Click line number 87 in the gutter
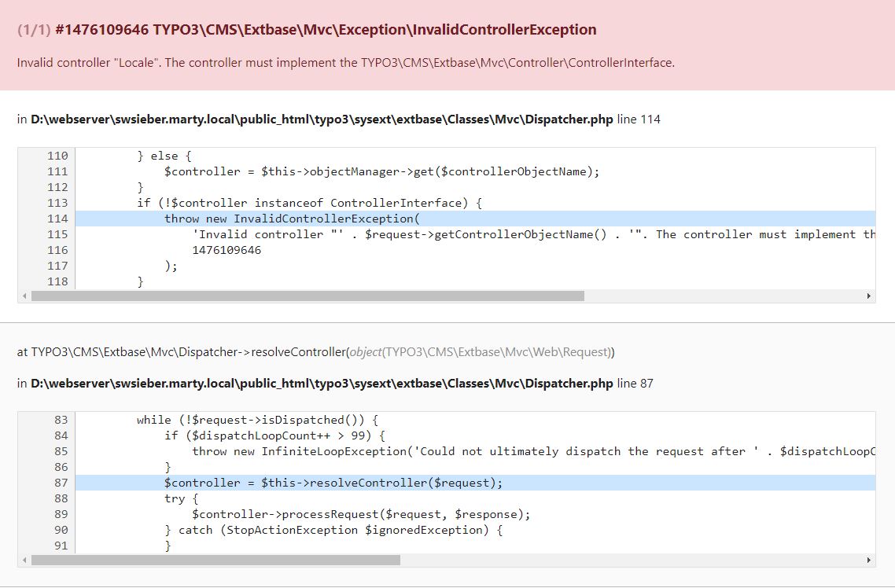The image size is (895, 588). 61,483
